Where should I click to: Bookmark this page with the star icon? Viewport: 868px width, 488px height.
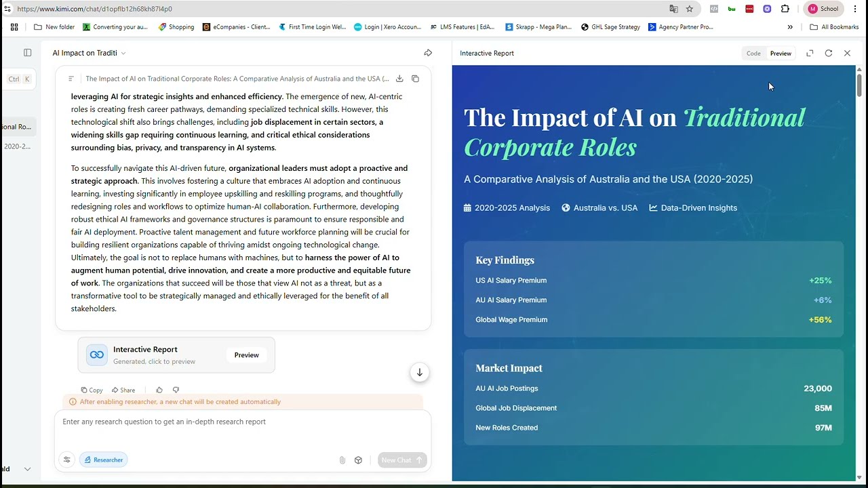[x=690, y=9]
